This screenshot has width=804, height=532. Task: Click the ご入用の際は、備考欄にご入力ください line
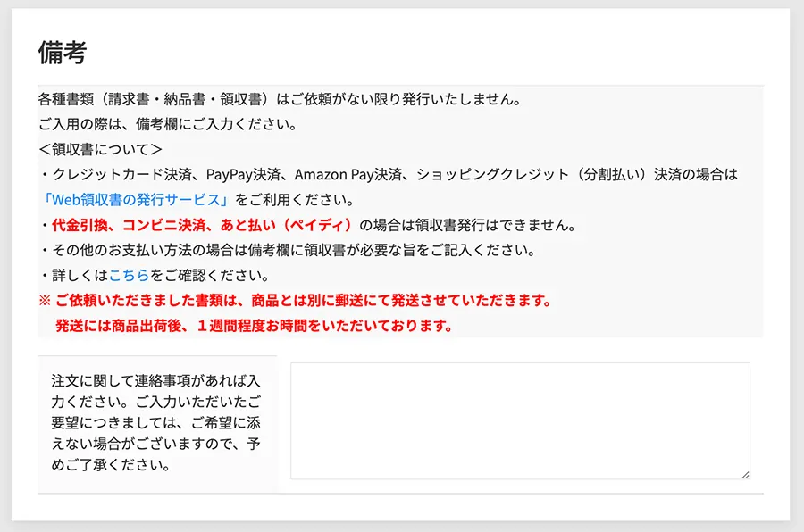167,125
